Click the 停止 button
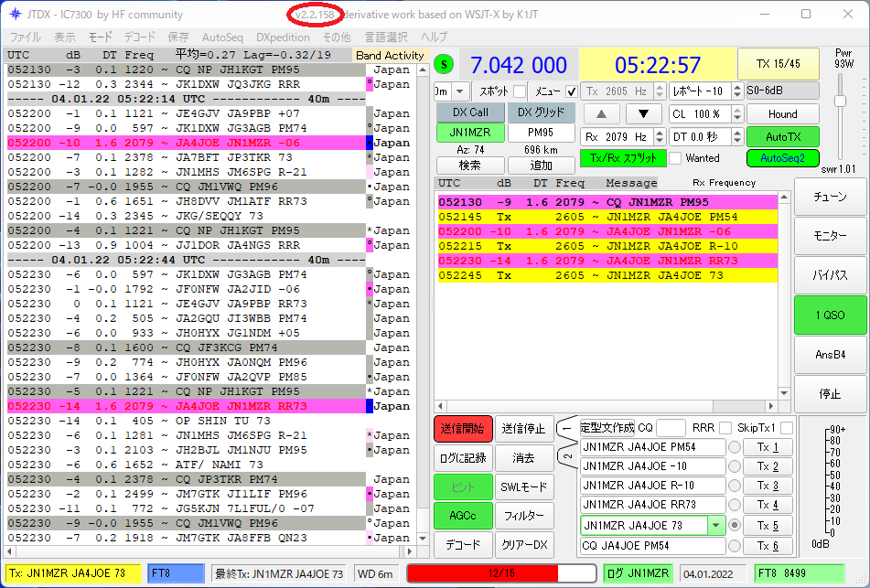Image resolution: width=870 pixels, height=588 pixels. (830, 394)
